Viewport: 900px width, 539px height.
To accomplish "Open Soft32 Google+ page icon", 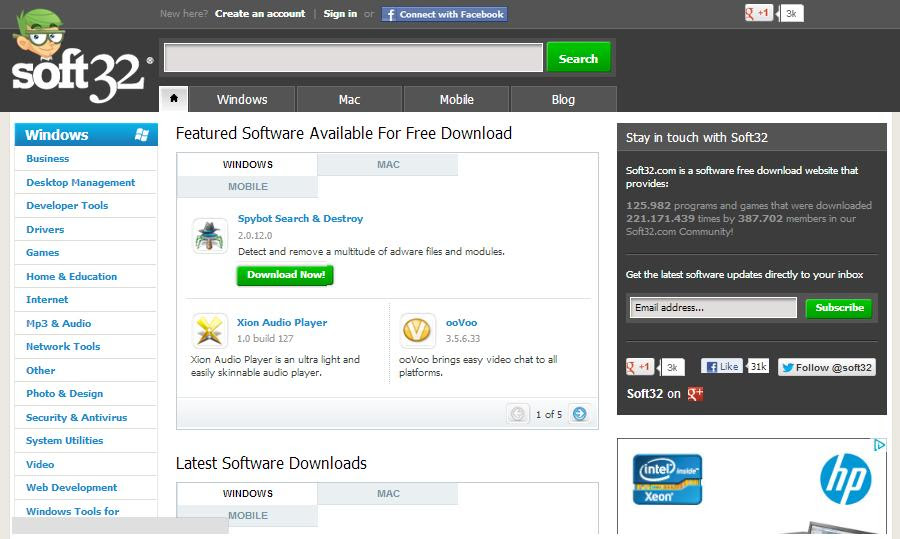I will [x=695, y=394].
